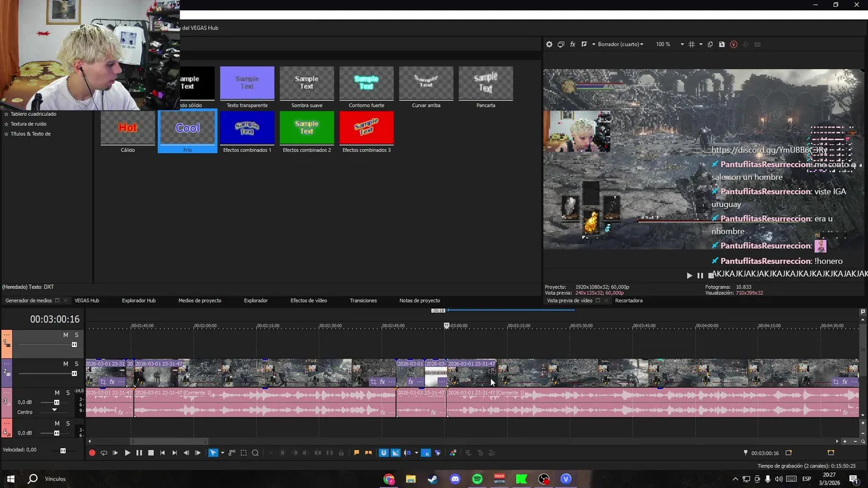Open video output FX in preview toolbar
Screen dimensions: 868x488
point(572,44)
